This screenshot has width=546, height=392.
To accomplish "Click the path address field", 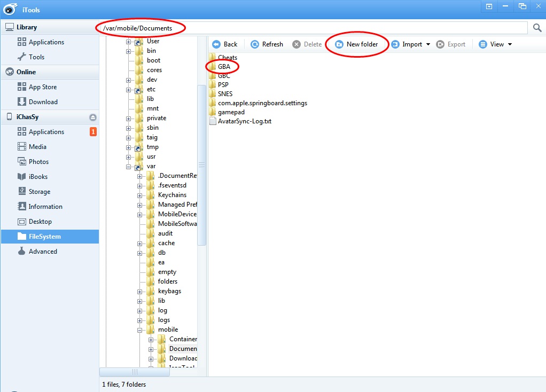I will click(x=314, y=28).
